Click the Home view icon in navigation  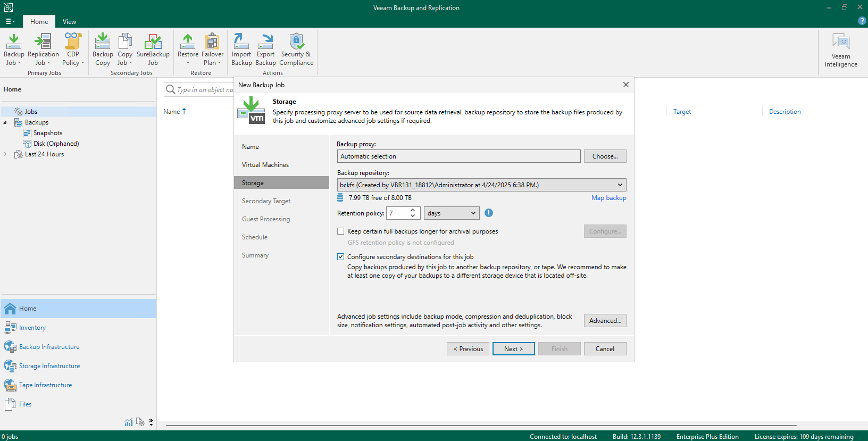click(x=10, y=309)
